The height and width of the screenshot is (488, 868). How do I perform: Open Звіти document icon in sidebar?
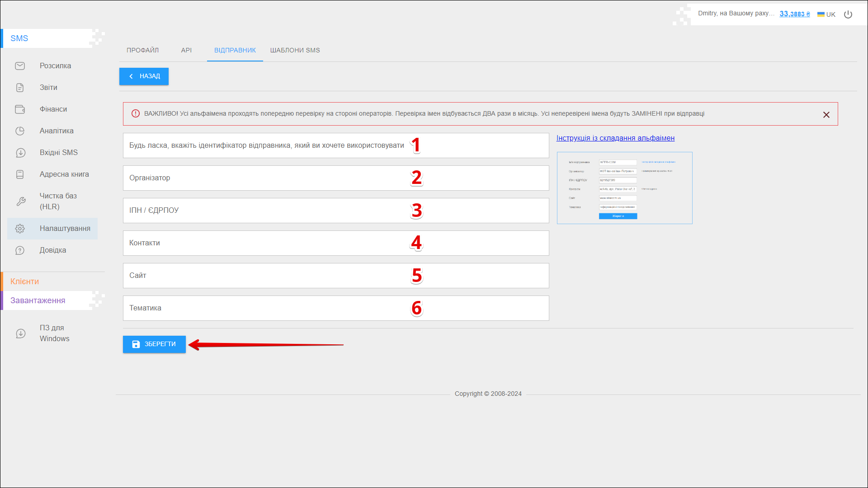pyautogui.click(x=20, y=88)
